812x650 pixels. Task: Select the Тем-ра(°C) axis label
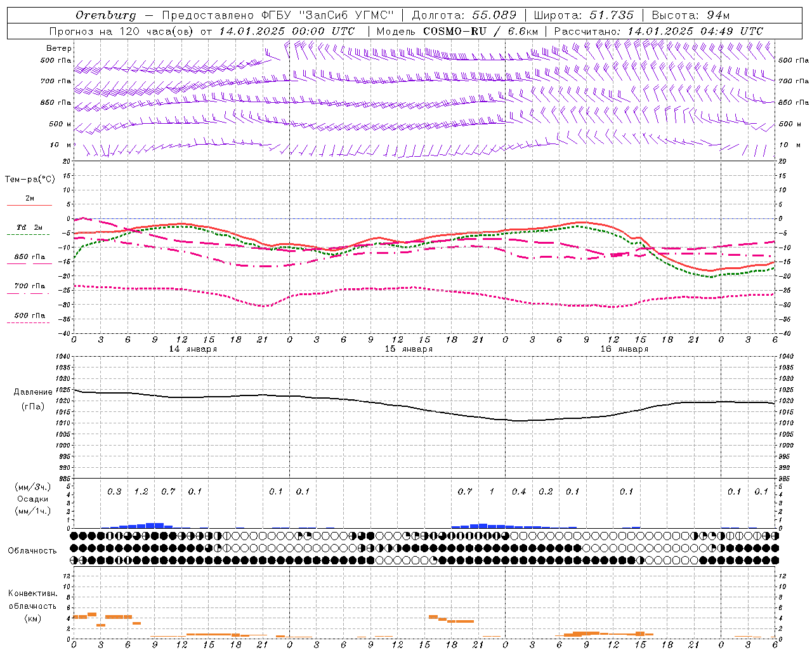(x=30, y=180)
